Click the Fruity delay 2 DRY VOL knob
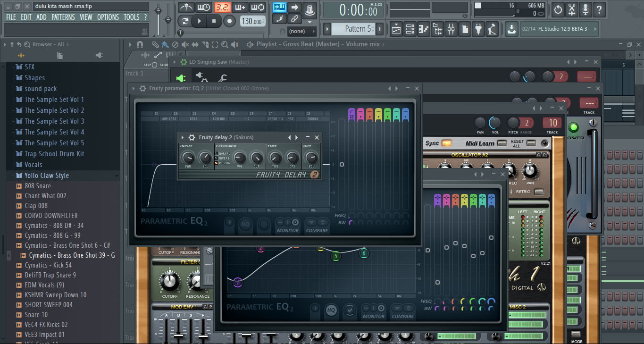The image size is (644, 344). (x=311, y=158)
